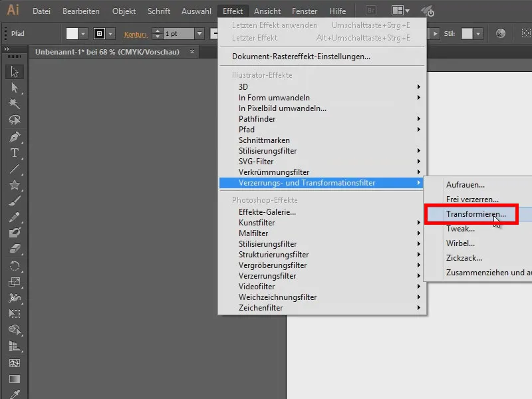Choose Tweak... effect

[x=460, y=229]
